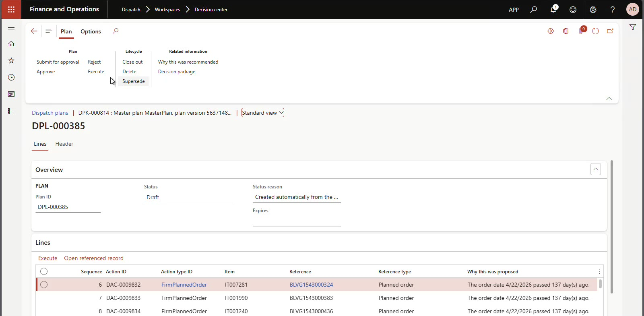Image resolution: width=644 pixels, height=316 pixels.
Task: Click Close out under Lifecycle
Action: tap(132, 62)
